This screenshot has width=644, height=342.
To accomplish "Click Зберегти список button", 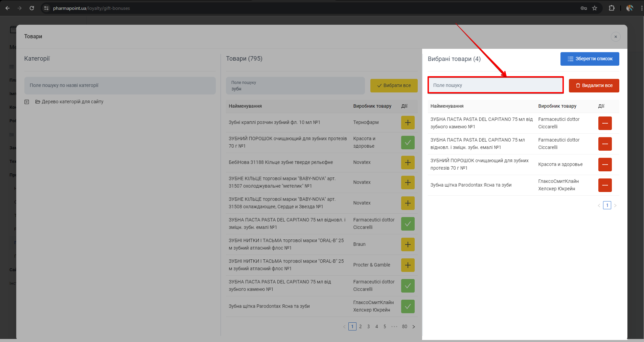I will point(590,59).
